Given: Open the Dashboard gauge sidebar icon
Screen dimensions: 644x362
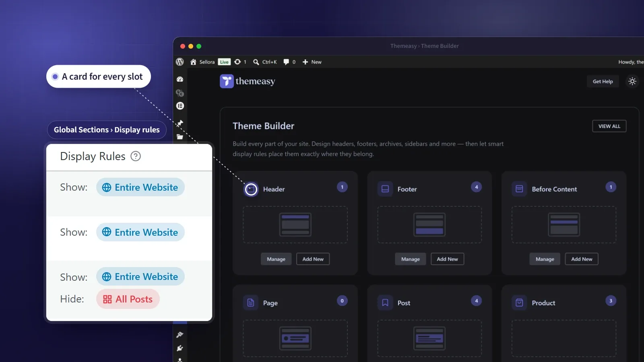Looking at the screenshot, I should point(180,79).
